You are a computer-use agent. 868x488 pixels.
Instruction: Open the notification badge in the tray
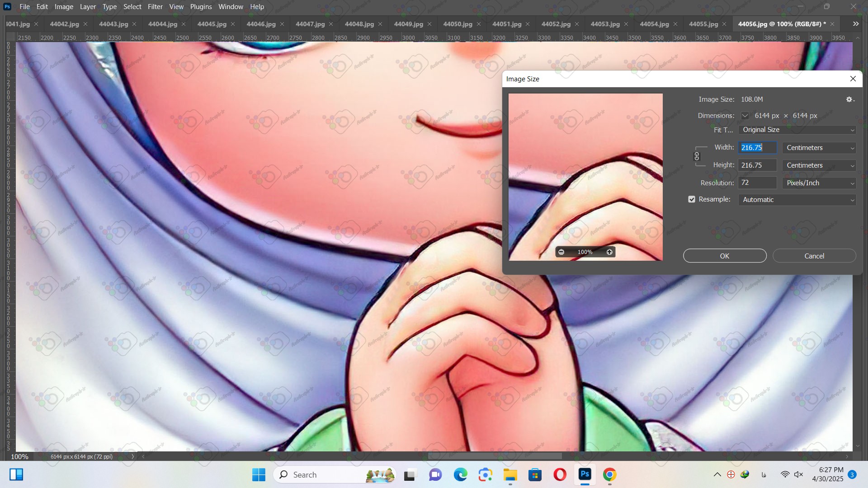[x=852, y=474]
